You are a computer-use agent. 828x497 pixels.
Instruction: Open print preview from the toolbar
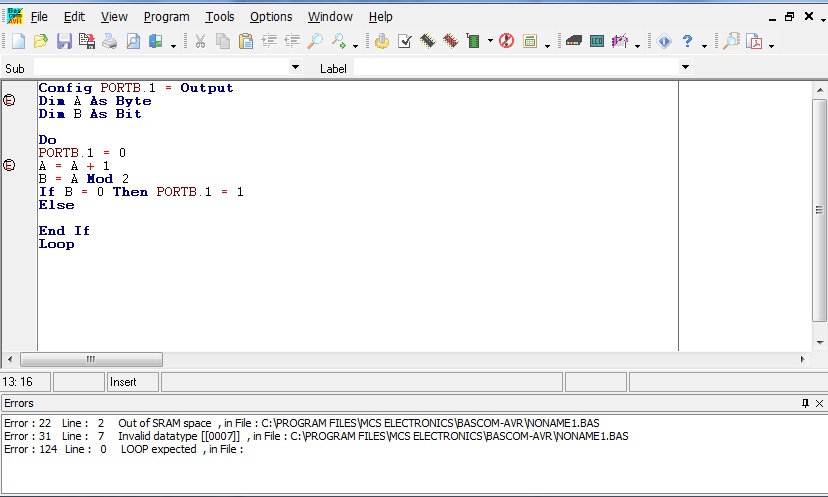click(133, 41)
